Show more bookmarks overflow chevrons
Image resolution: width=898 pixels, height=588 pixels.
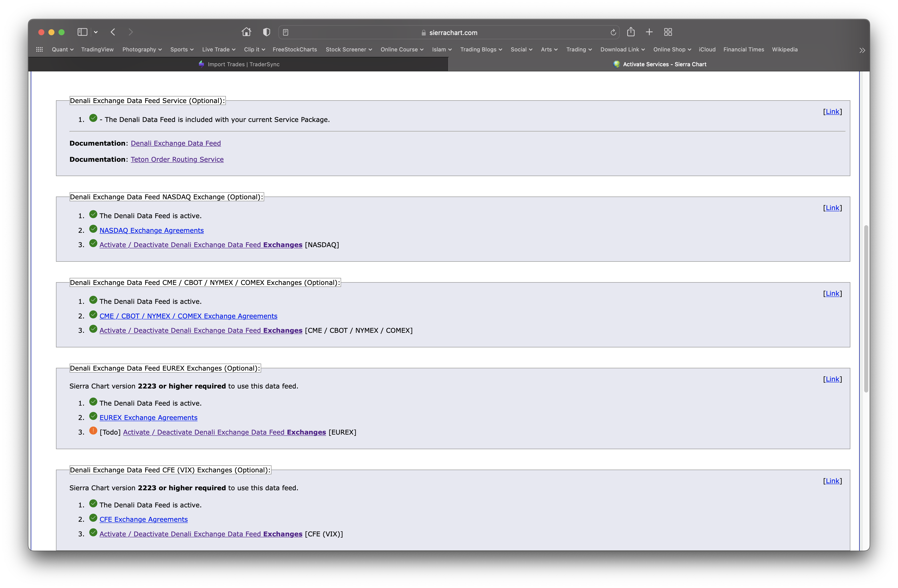pyautogui.click(x=862, y=50)
